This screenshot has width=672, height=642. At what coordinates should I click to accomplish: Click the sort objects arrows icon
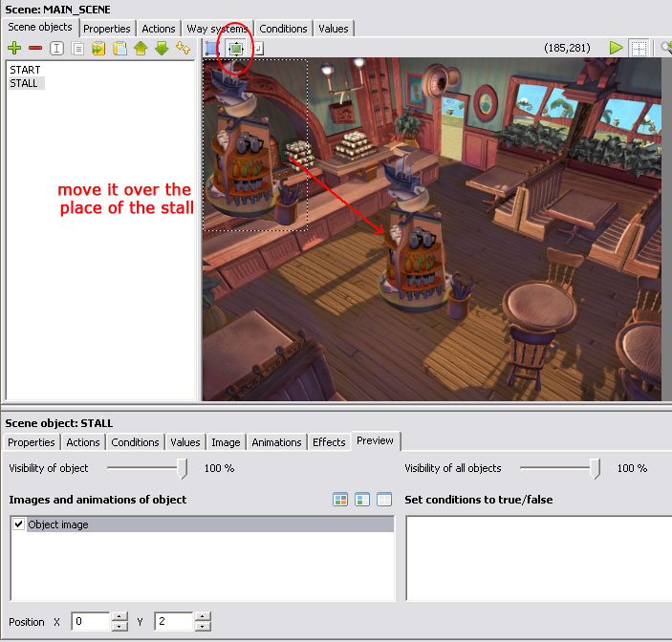183,49
